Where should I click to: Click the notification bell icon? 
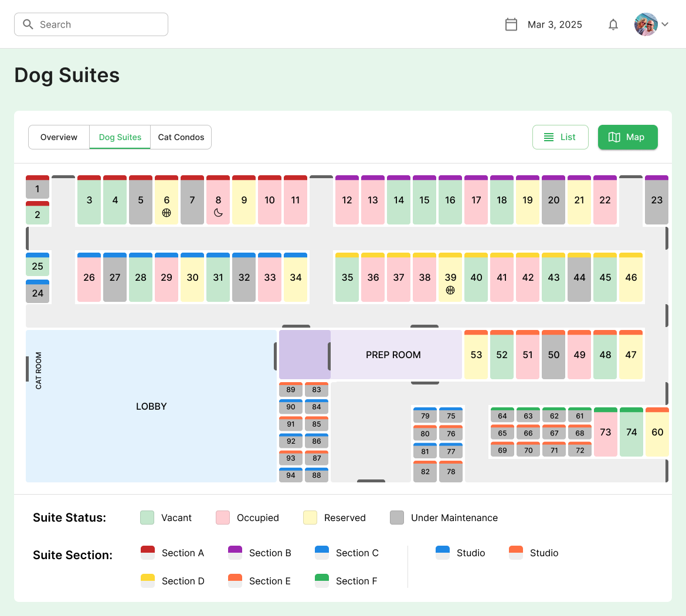coord(613,25)
